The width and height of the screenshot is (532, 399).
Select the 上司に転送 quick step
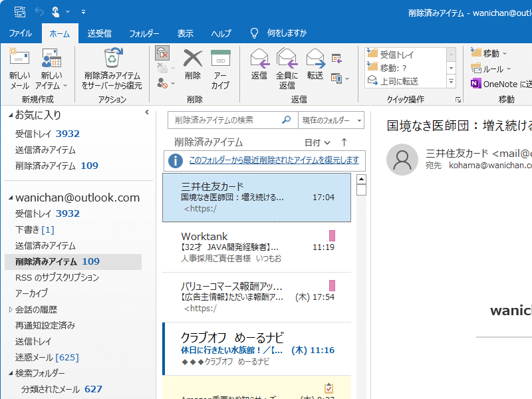406,81
